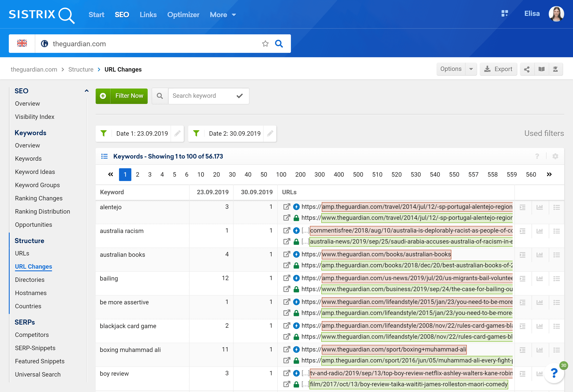Viewport: 573px width, 392px height.
Task: Go to pagination page 560
Action: tap(531, 174)
